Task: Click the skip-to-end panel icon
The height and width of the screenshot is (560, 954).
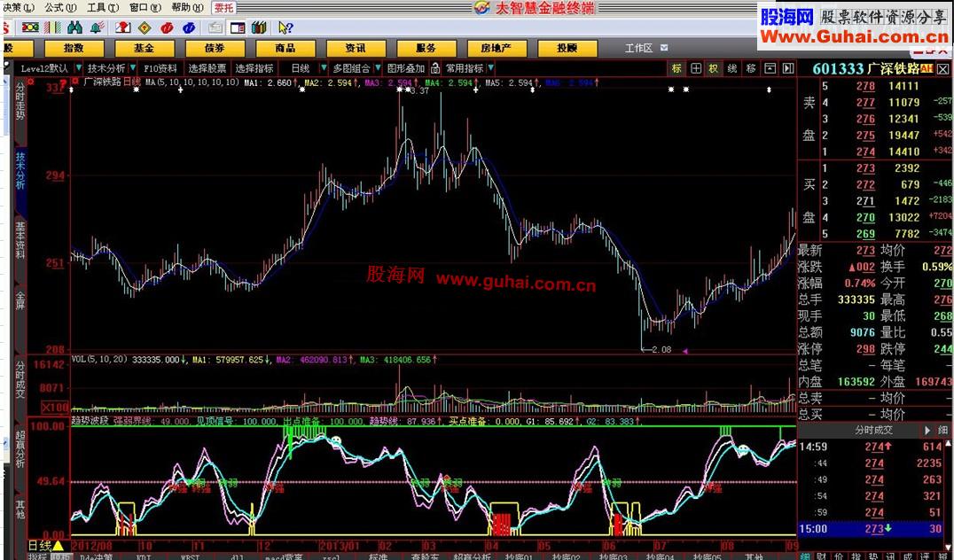Action: [x=788, y=69]
